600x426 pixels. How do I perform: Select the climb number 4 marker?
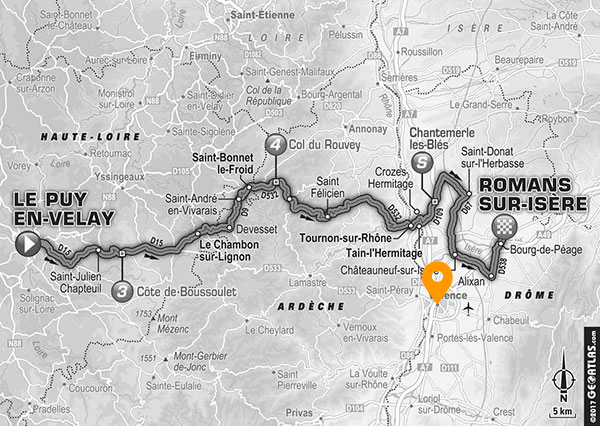pyautogui.click(x=276, y=145)
